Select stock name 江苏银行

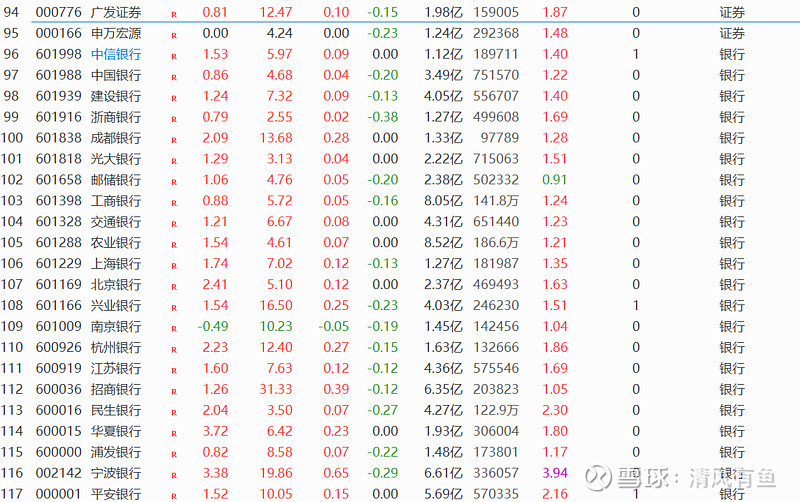tap(116, 368)
